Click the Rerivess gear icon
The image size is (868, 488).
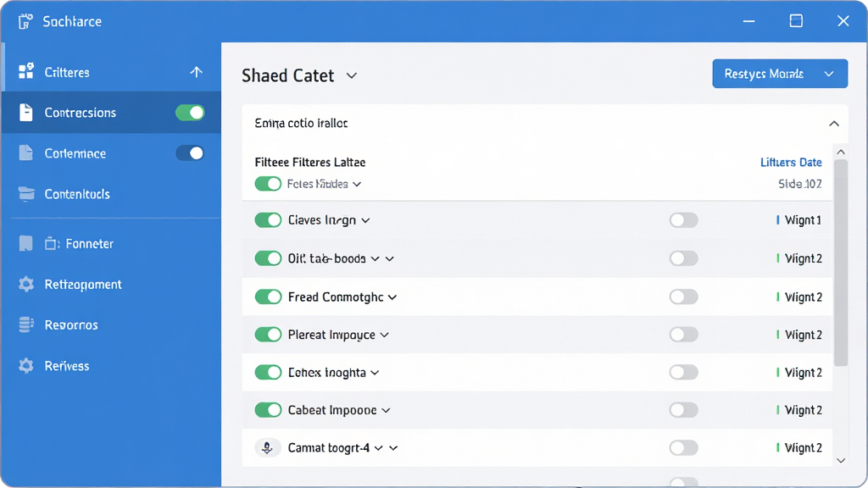26,366
